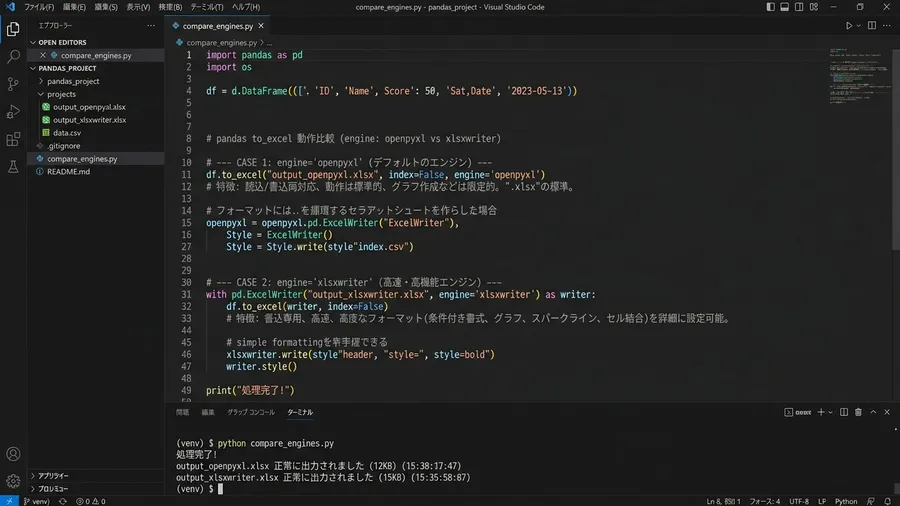The width and height of the screenshot is (900, 506).
Task: Open the Extensions view
Action: [13, 139]
